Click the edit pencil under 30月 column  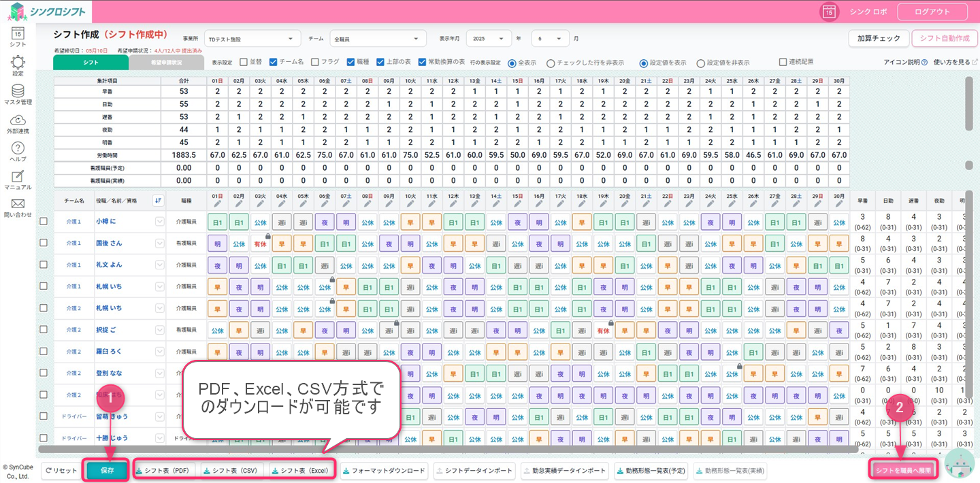839,203
